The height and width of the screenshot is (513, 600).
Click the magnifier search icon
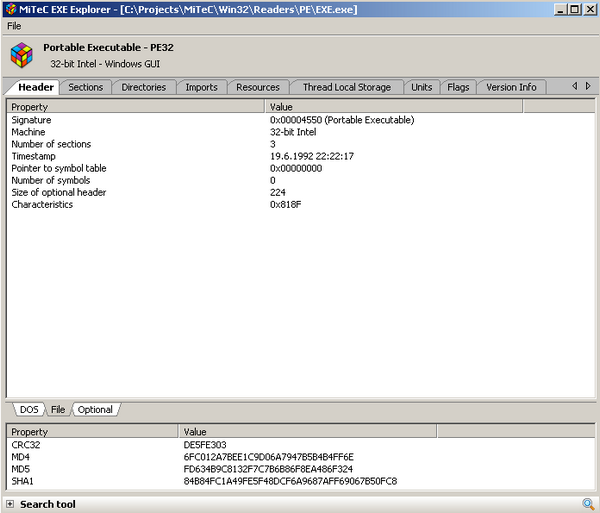(x=588, y=504)
